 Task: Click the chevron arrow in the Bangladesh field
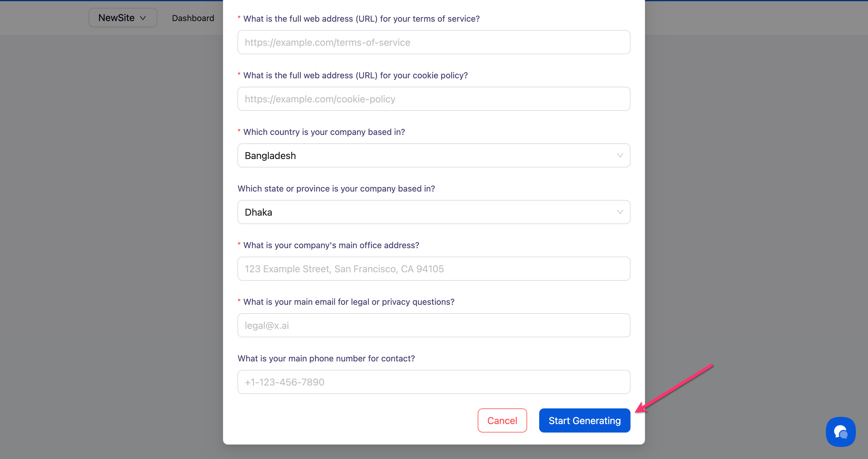620,155
